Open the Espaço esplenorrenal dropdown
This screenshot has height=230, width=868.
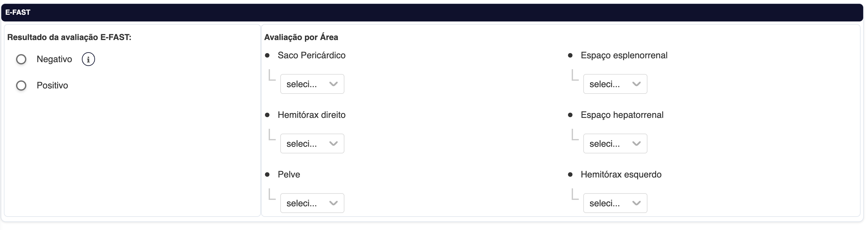point(615,84)
